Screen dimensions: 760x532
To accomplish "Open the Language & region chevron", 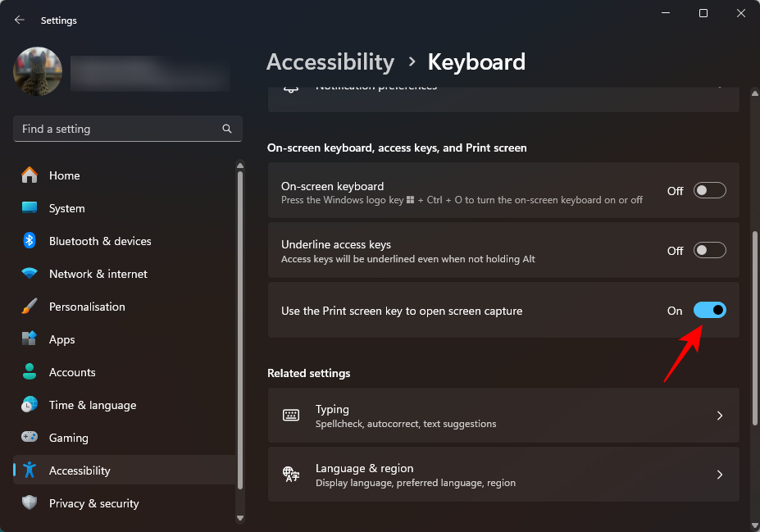I will (719, 475).
